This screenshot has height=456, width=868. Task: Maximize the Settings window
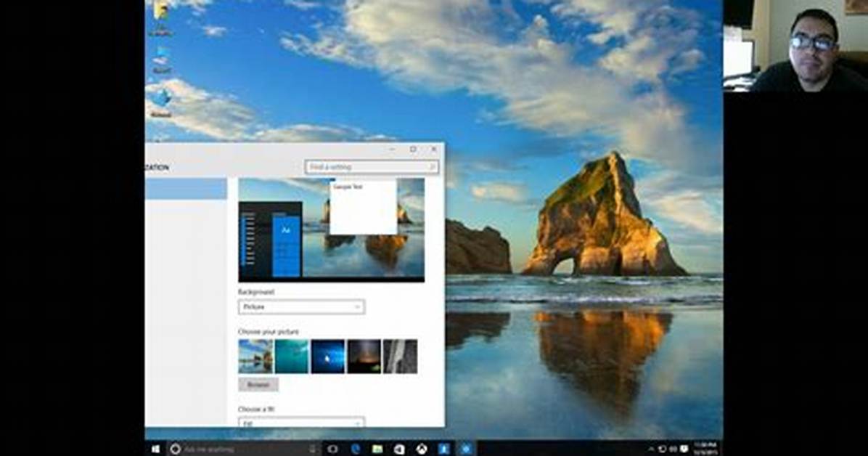[x=413, y=149]
